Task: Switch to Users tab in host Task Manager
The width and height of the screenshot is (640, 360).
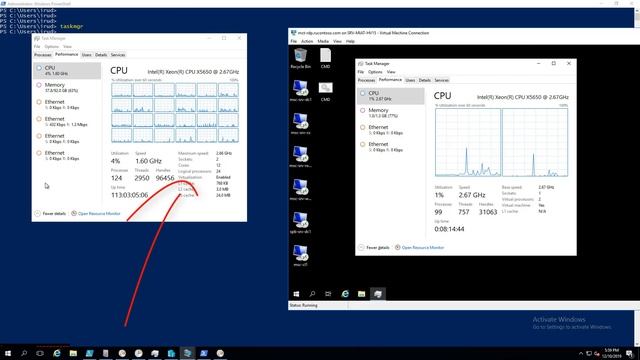Action: tap(87, 55)
